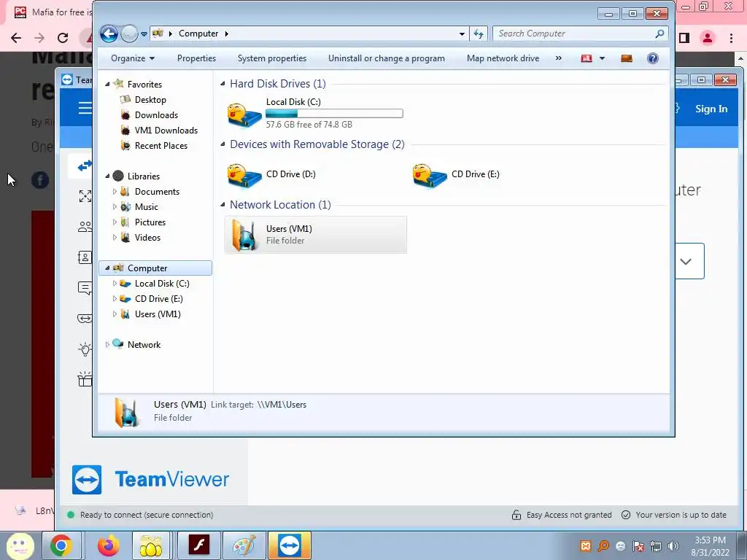Open Firefox from the taskbar
This screenshot has height=560, width=747.
click(x=109, y=545)
